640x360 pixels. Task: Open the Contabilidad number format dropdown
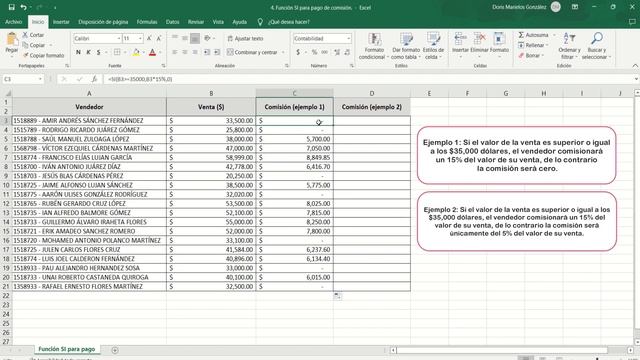click(349, 38)
